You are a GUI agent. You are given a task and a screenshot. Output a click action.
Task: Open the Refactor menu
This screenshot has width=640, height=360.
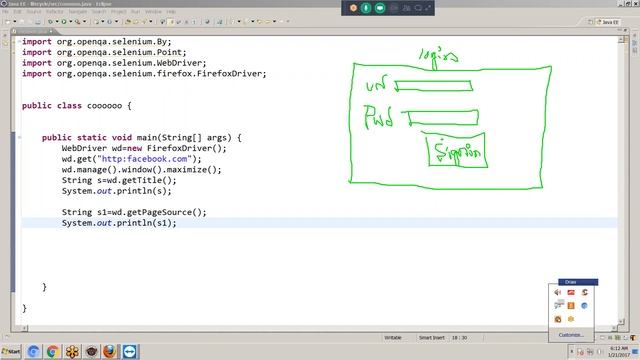pyautogui.click(x=54, y=12)
